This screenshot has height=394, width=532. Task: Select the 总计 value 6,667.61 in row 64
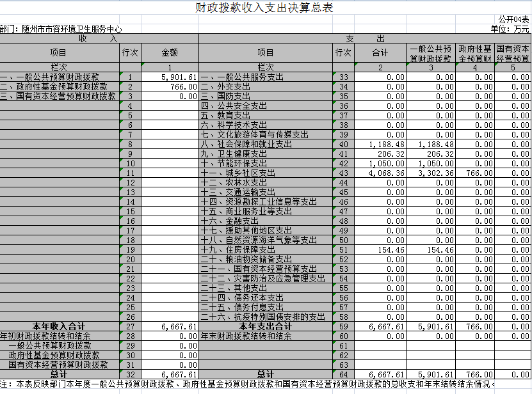(380, 375)
